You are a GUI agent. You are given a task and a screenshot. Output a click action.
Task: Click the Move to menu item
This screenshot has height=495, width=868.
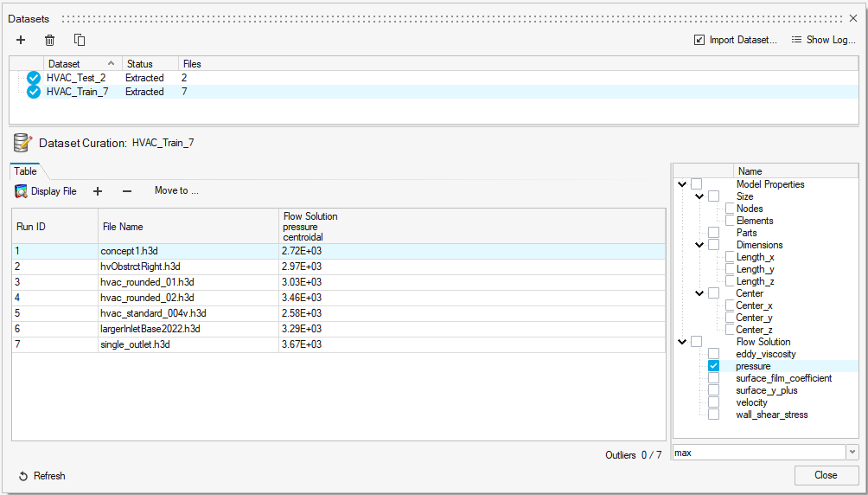click(x=176, y=191)
